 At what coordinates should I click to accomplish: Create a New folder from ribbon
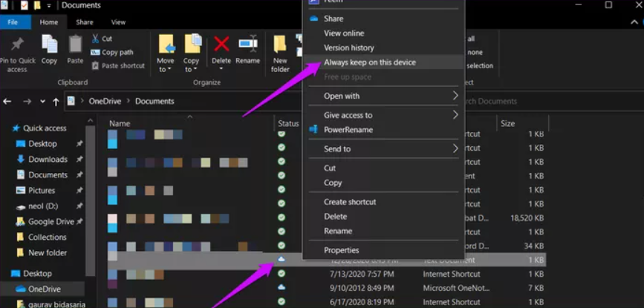[x=280, y=53]
